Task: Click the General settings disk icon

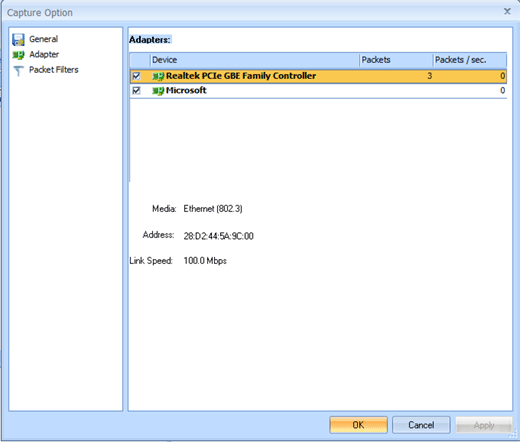Action: [x=18, y=40]
